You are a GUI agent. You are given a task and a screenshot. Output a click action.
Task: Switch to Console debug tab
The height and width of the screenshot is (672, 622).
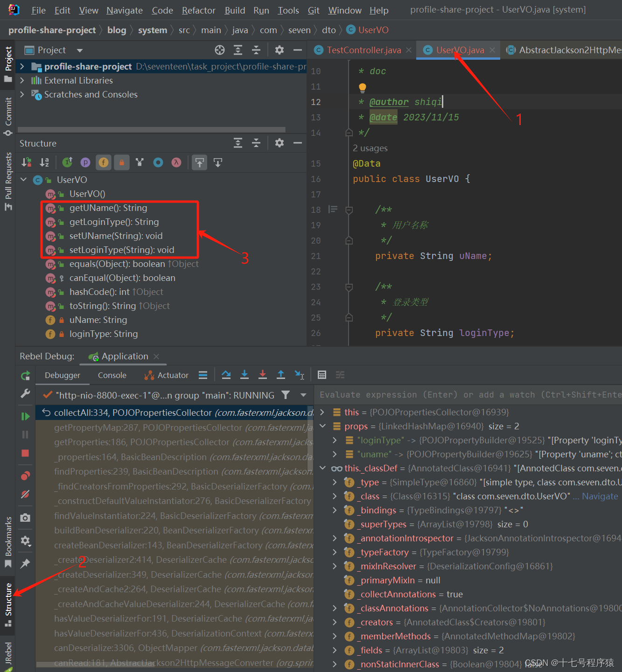coord(112,375)
